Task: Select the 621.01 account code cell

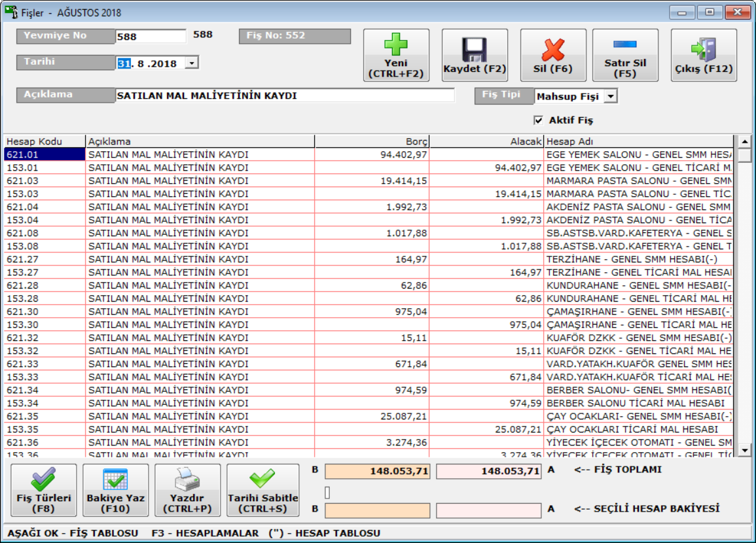Action: point(45,155)
